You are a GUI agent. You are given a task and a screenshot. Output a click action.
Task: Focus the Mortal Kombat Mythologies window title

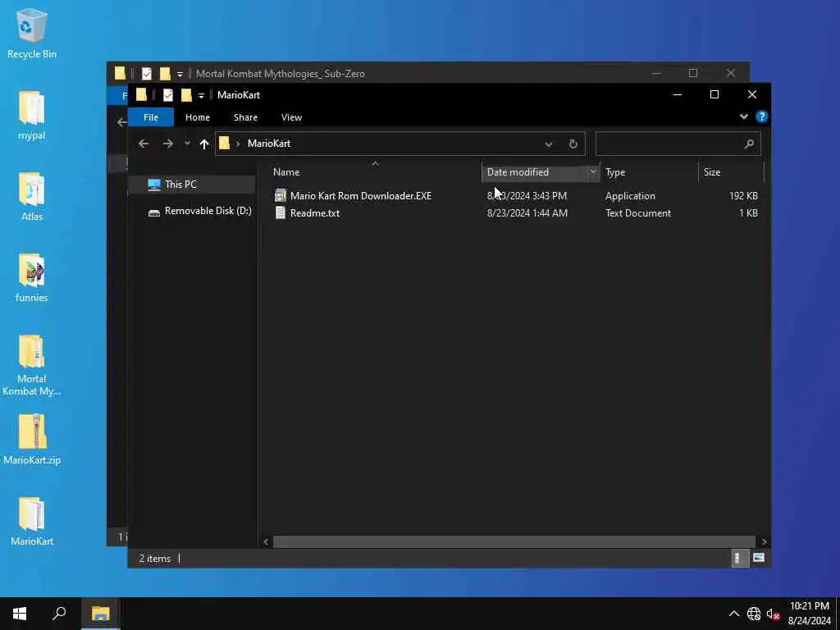coord(281,73)
